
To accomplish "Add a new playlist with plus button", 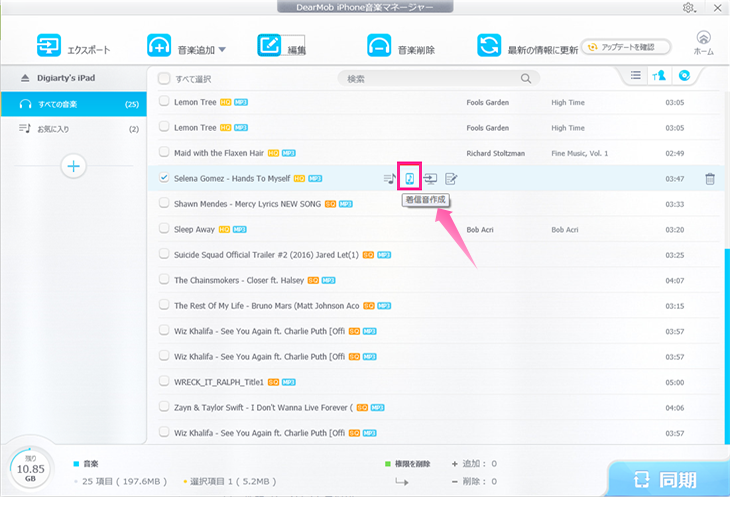I will click(74, 166).
